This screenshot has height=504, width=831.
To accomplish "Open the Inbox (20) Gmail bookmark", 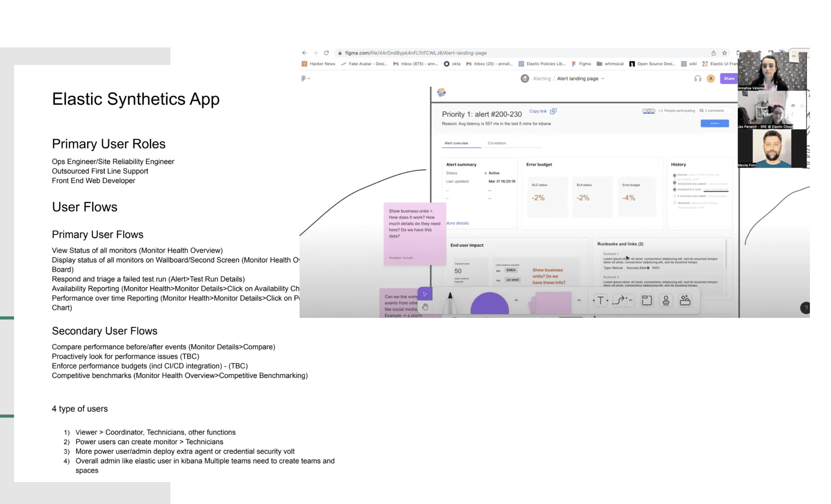I will [x=489, y=64].
